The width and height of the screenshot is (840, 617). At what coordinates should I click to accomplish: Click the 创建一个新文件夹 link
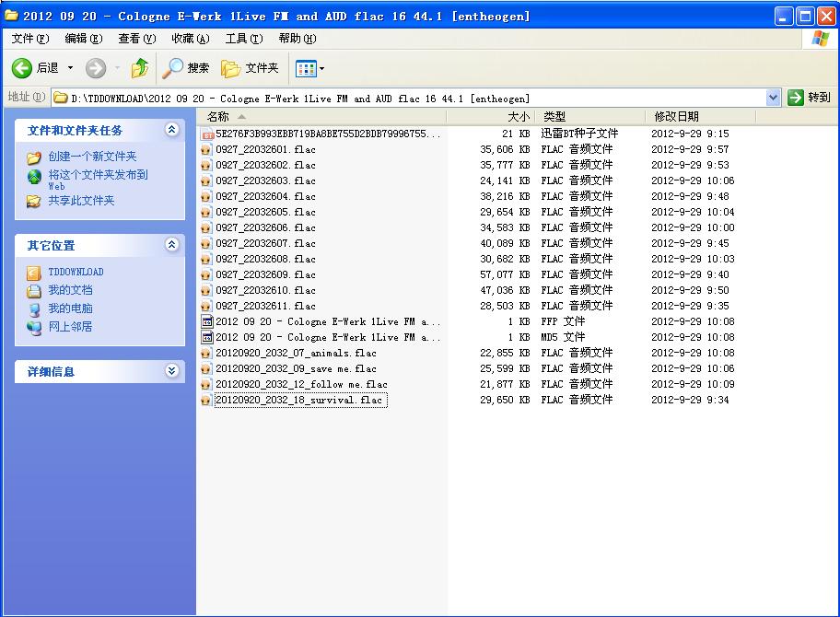pyautogui.click(x=92, y=157)
